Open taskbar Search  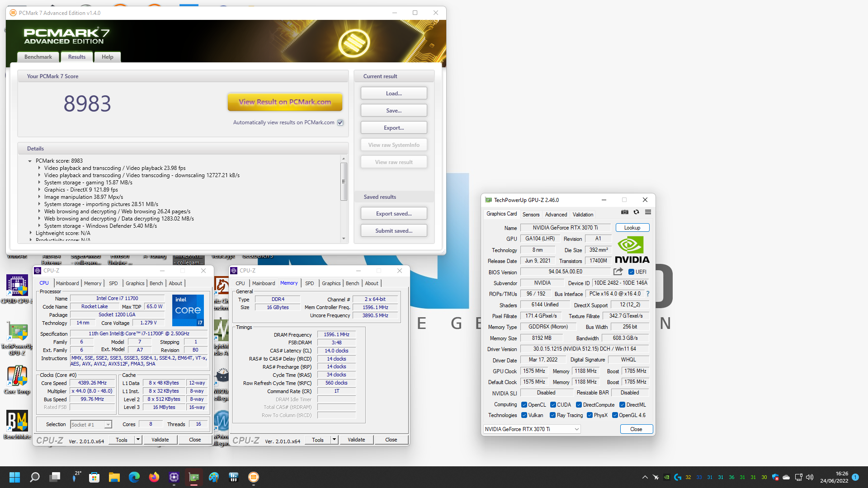pyautogui.click(x=35, y=477)
